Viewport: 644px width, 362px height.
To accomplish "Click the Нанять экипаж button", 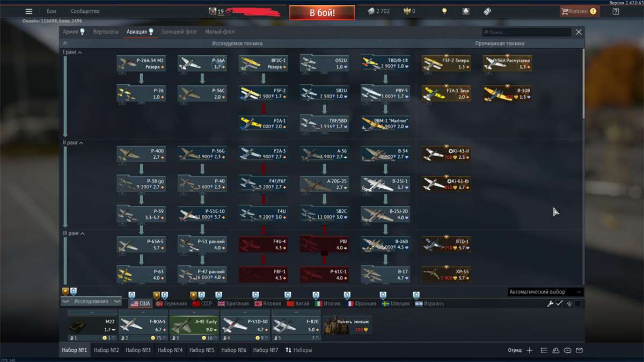I will pos(347,324).
